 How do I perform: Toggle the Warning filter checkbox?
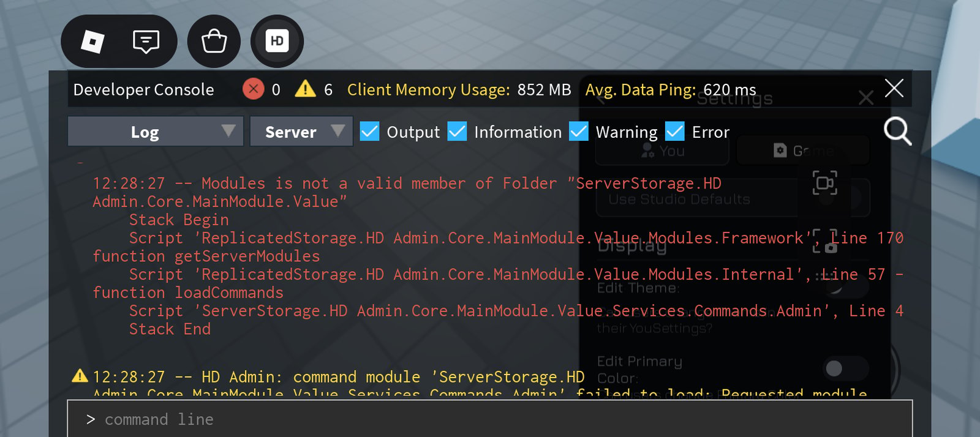click(579, 131)
